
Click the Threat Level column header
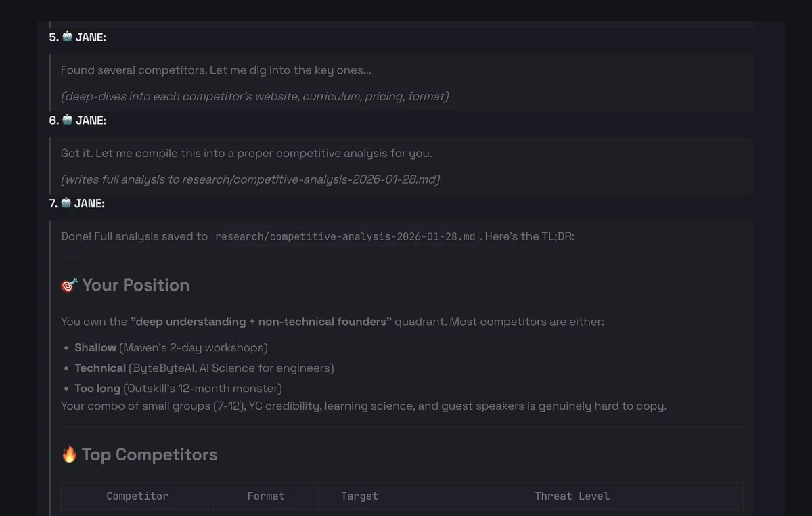[572, 496]
